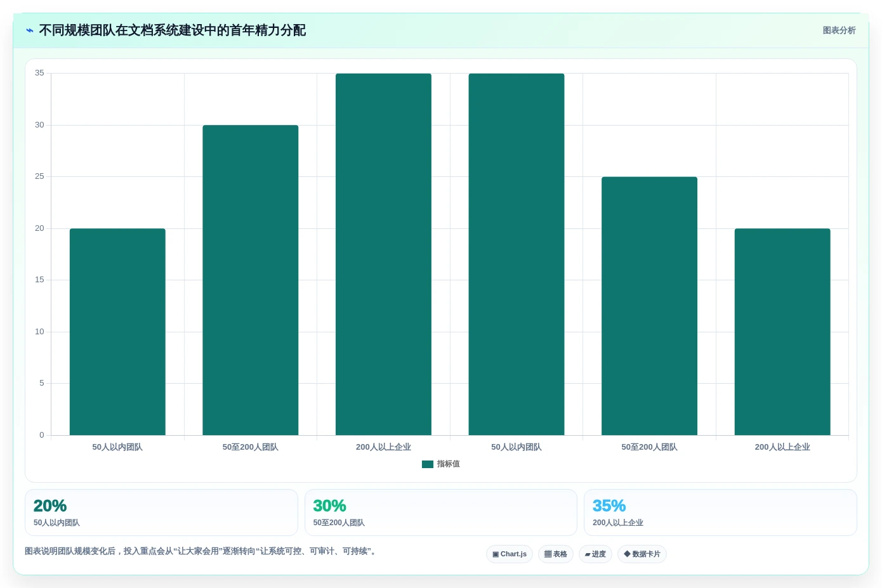
Task: Click the 指标值 legend text
Action: click(x=449, y=464)
